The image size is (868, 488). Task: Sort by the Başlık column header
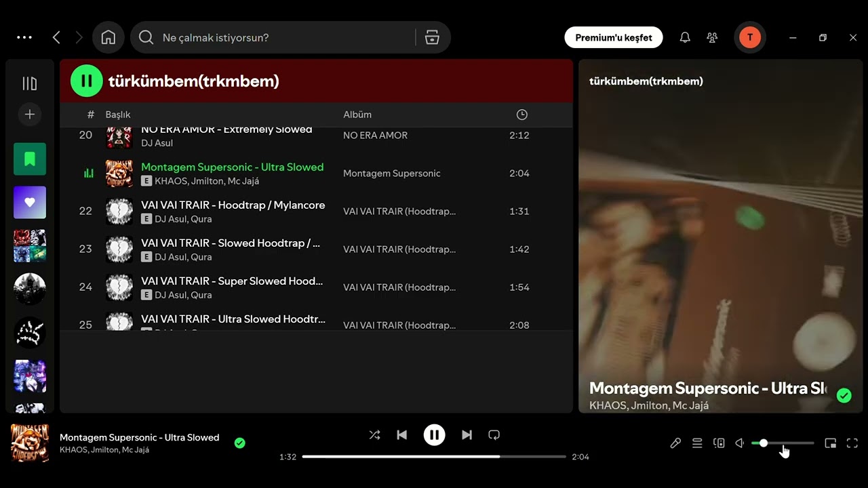point(118,115)
